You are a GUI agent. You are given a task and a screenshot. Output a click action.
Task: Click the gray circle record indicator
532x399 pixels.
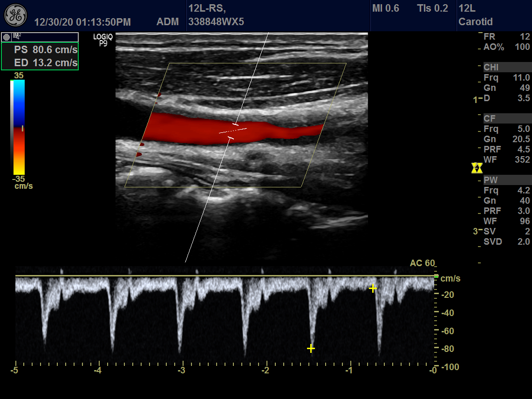pyautogui.click(x=7, y=37)
